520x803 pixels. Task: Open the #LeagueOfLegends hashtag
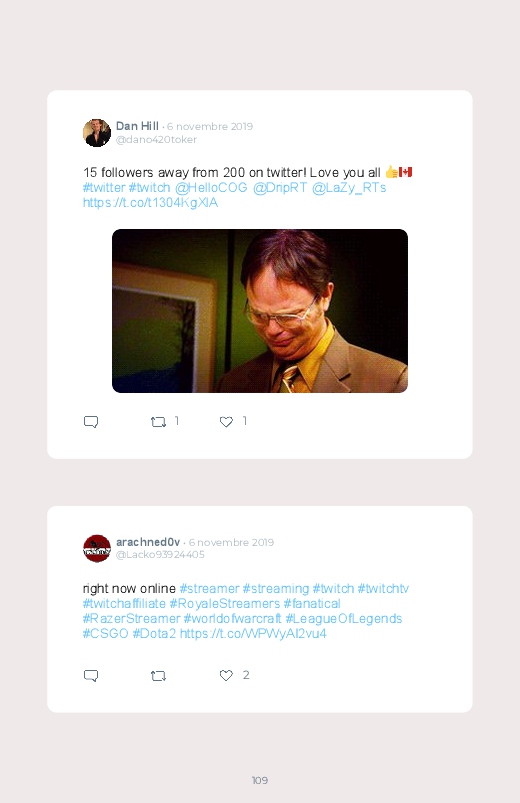(344, 619)
